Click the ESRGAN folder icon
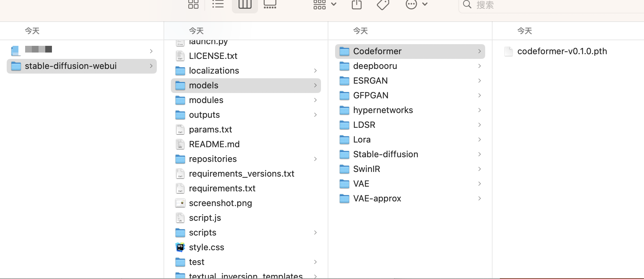 pyautogui.click(x=344, y=81)
